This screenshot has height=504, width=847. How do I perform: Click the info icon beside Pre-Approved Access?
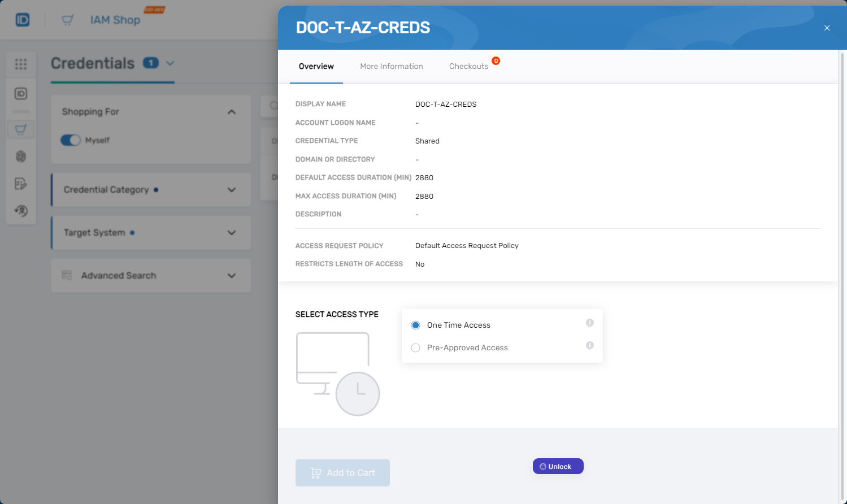(589, 345)
